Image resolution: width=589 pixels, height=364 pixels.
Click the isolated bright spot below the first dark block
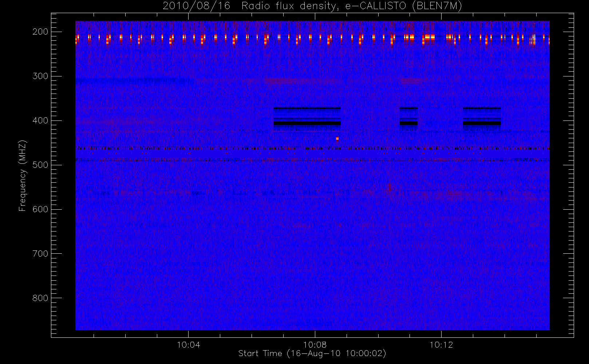337,138
